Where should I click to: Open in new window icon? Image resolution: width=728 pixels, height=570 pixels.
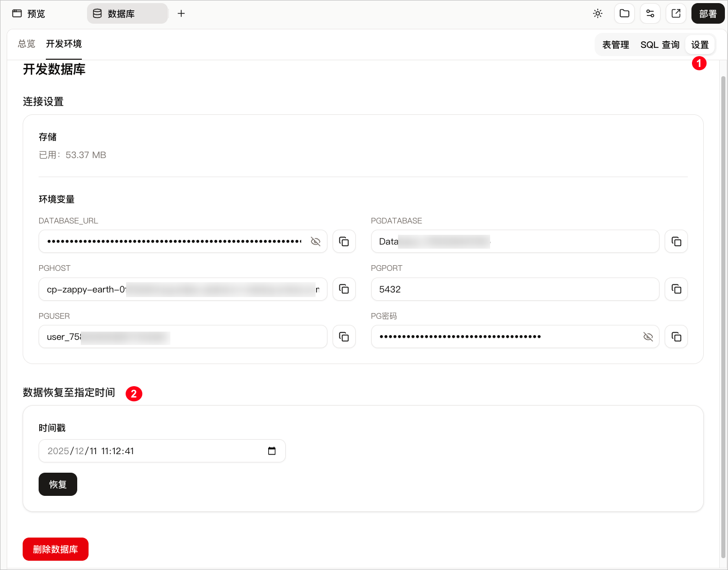(x=676, y=13)
